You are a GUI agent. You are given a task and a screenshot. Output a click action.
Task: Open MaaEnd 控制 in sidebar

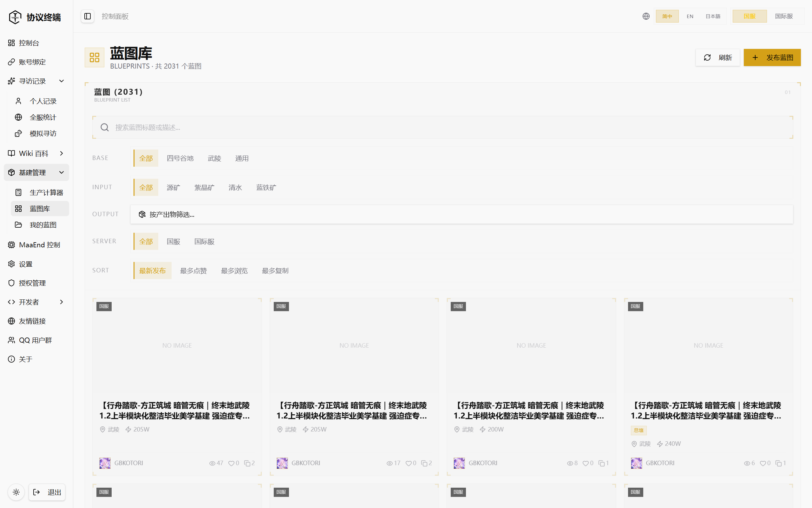coord(36,245)
